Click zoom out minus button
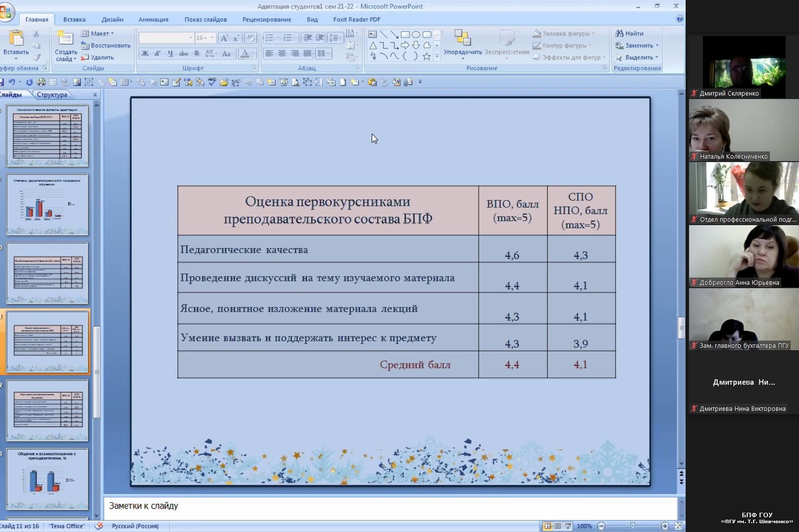The image size is (799, 532). point(601,526)
